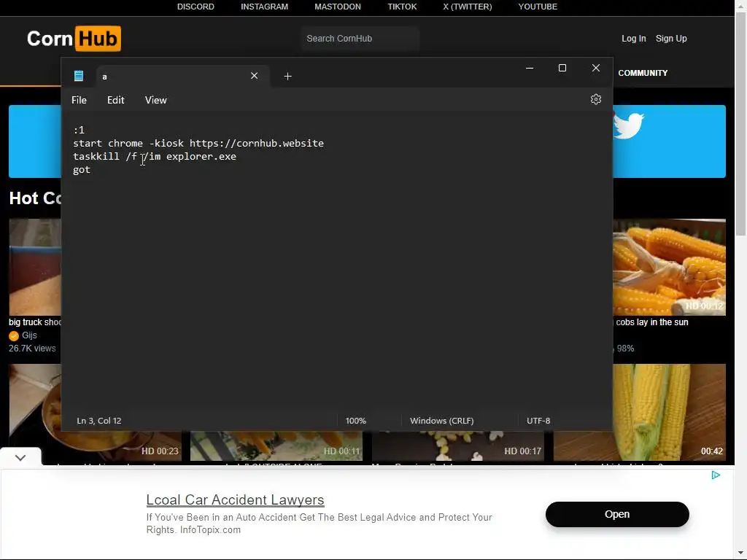The image size is (747, 560).
Task: Click the Notepad app icon in title bar
Action: click(x=79, y=76)
